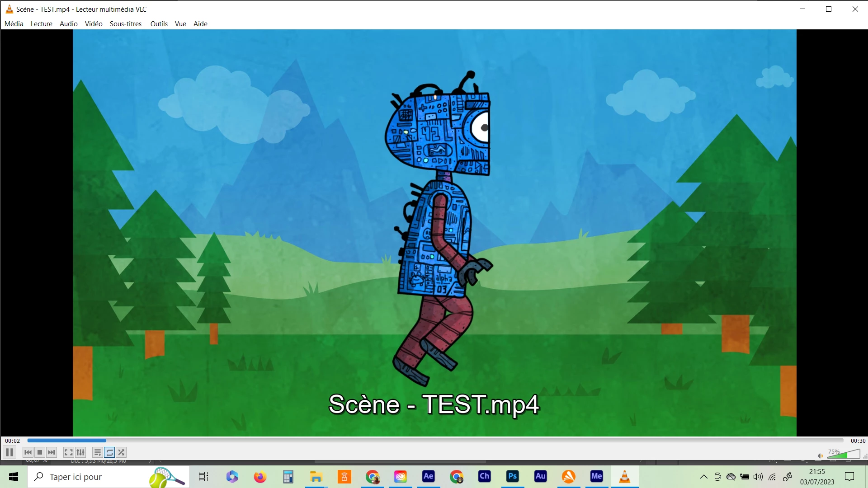Mute audio with the speaker icon
This screenshot has width=868, height=488.
pyautogui.click(x=820, y=455)
